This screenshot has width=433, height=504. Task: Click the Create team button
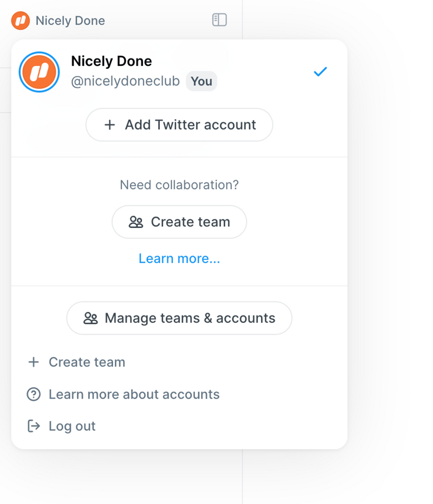(x=179, y=222)
